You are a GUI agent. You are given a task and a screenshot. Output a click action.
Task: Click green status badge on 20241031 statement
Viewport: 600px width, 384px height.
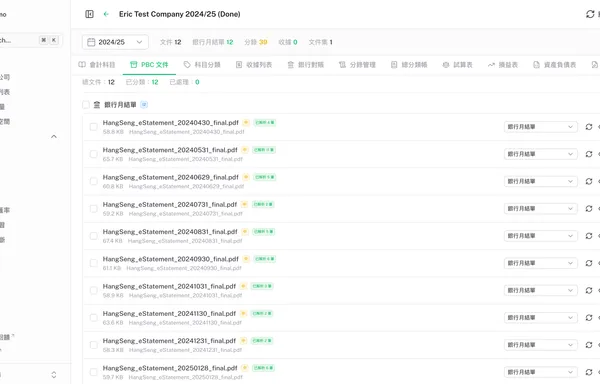(262, 286)
